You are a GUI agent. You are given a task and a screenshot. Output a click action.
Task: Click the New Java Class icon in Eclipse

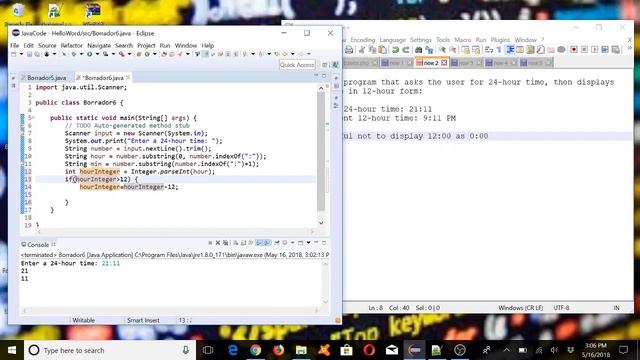pos(147,54)
